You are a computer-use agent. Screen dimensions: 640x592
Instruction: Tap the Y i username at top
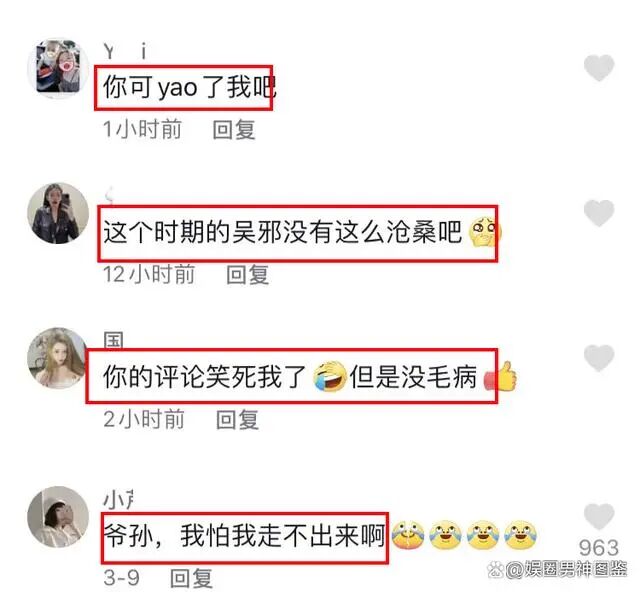pyautogui.click(x=126, y=52)
